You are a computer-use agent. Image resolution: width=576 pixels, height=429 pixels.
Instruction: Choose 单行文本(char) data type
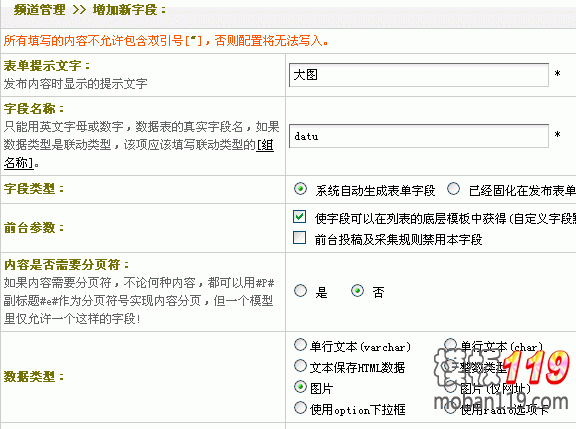click(450, 345)
